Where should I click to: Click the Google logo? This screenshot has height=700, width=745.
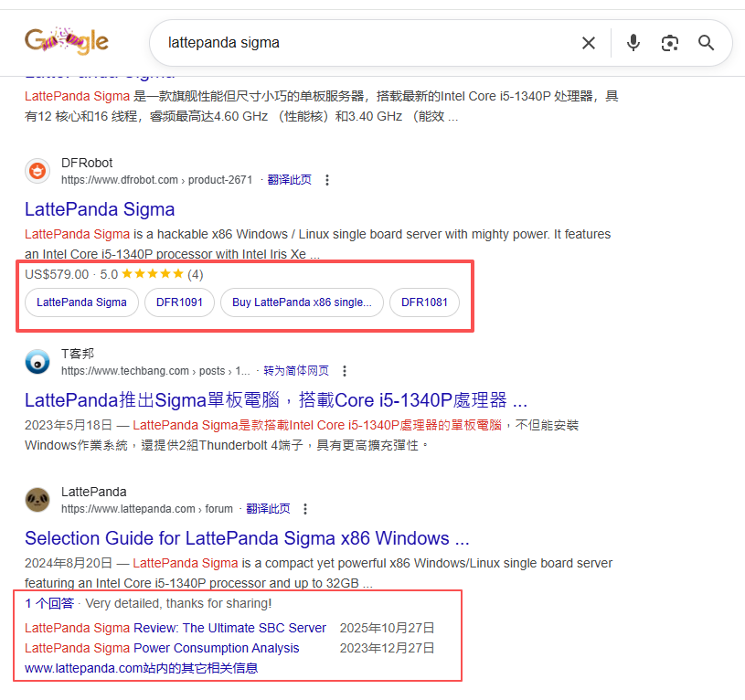(x=66, y=40)
